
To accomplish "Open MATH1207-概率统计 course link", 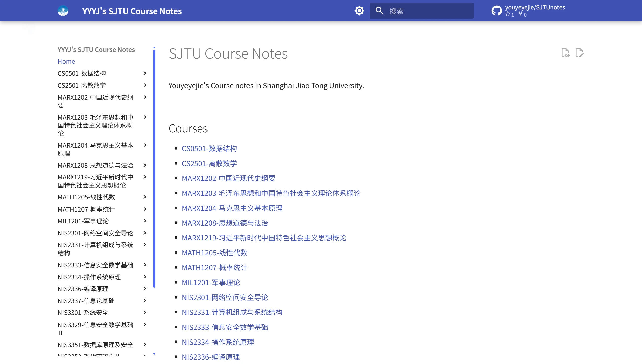I will (x=215, y=268).
